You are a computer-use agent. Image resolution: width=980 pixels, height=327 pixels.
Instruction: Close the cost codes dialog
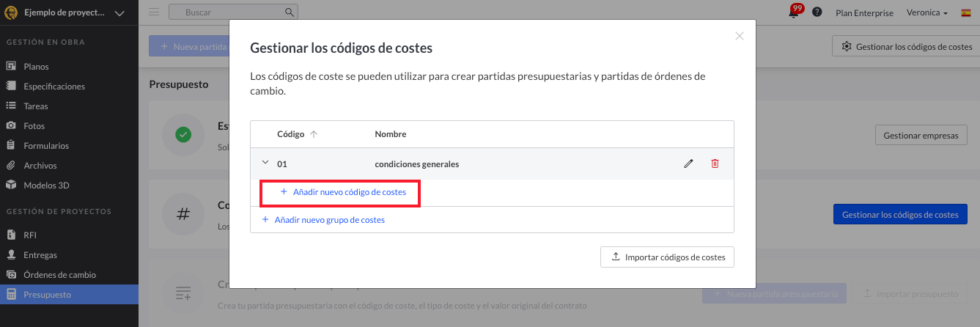pos(740,36)
